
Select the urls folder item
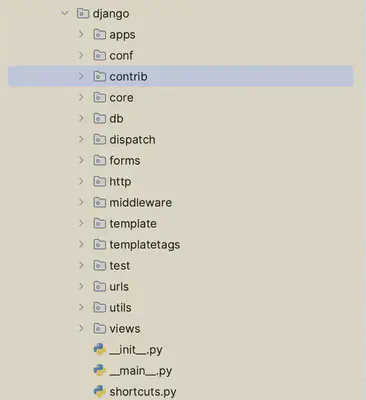119,287
